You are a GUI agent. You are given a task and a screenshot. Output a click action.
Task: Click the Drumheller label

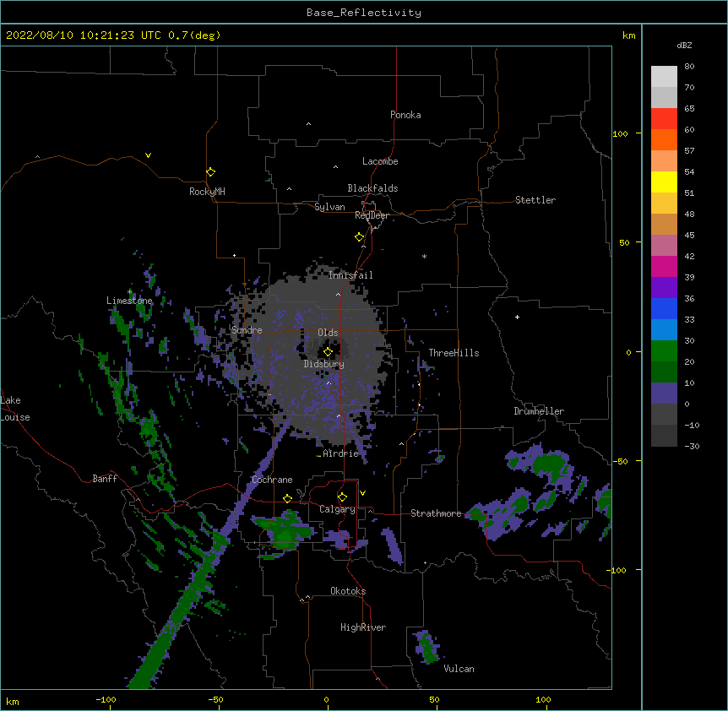(539, 411)
